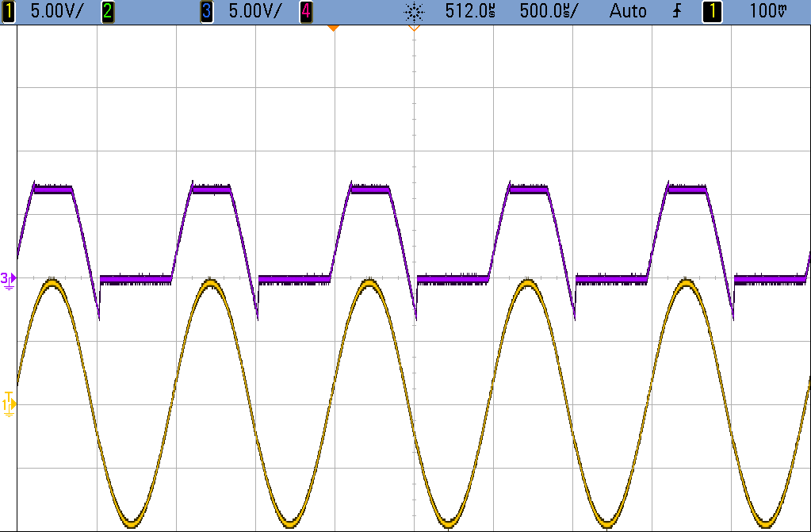Click channel 3 scale 5.00V/ readout
The height and width of the screenshot is (532, 811).
click(x=254, y=11)
